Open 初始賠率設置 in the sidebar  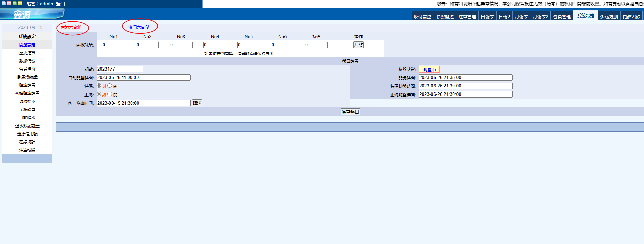point(27,93)
